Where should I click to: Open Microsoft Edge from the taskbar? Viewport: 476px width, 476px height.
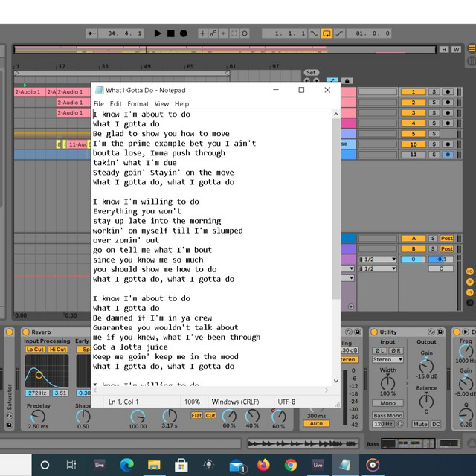pos(126,465)
